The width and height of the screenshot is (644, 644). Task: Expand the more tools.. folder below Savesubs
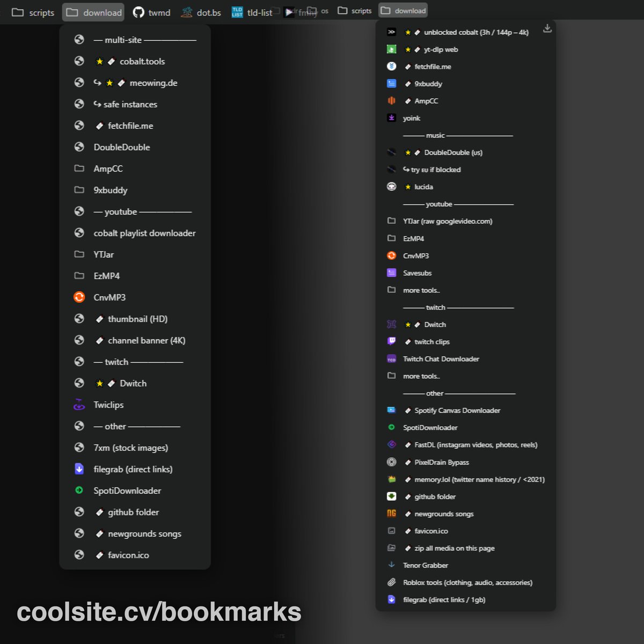(x=466, y=290)
